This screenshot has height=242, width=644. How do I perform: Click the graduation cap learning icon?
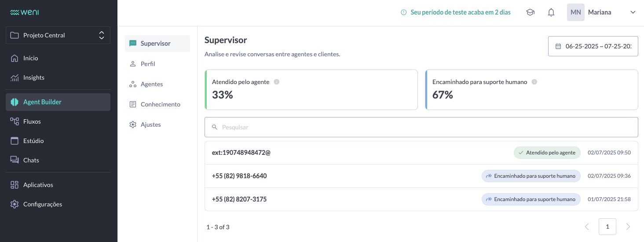click(x=530, y=12)
